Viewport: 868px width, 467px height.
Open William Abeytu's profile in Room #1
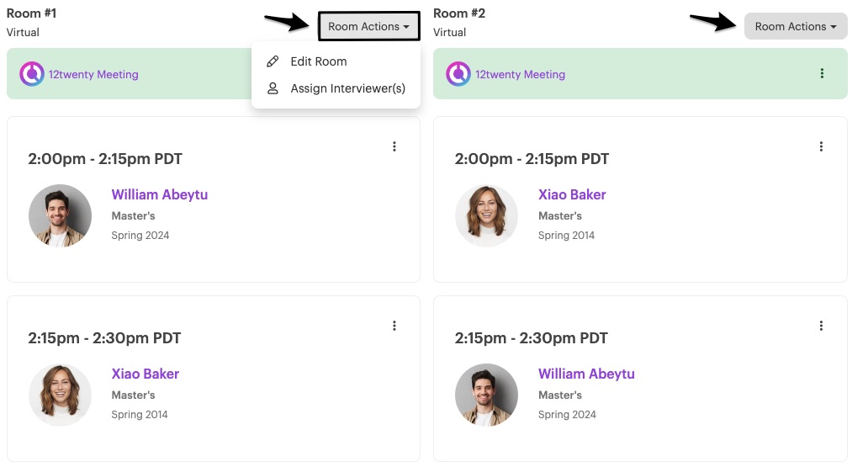pyautogui.click(x=160, y=194)
